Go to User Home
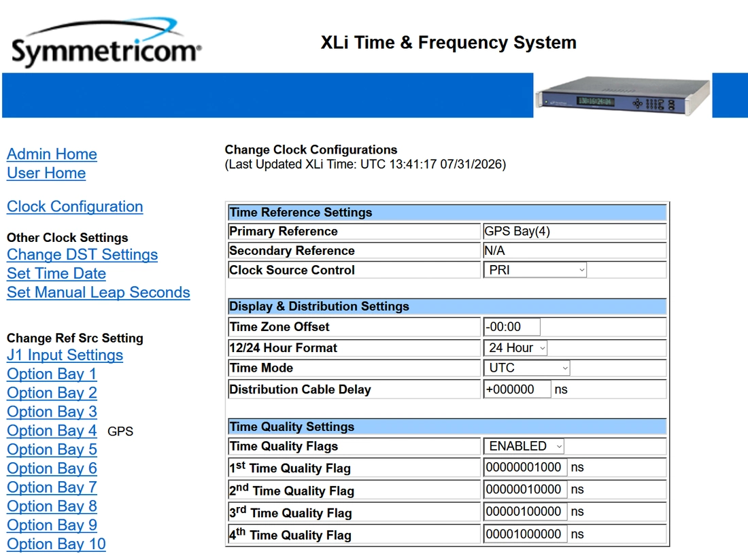The width and height of the screenshot is (748, 560). click(x=46, y=173)
